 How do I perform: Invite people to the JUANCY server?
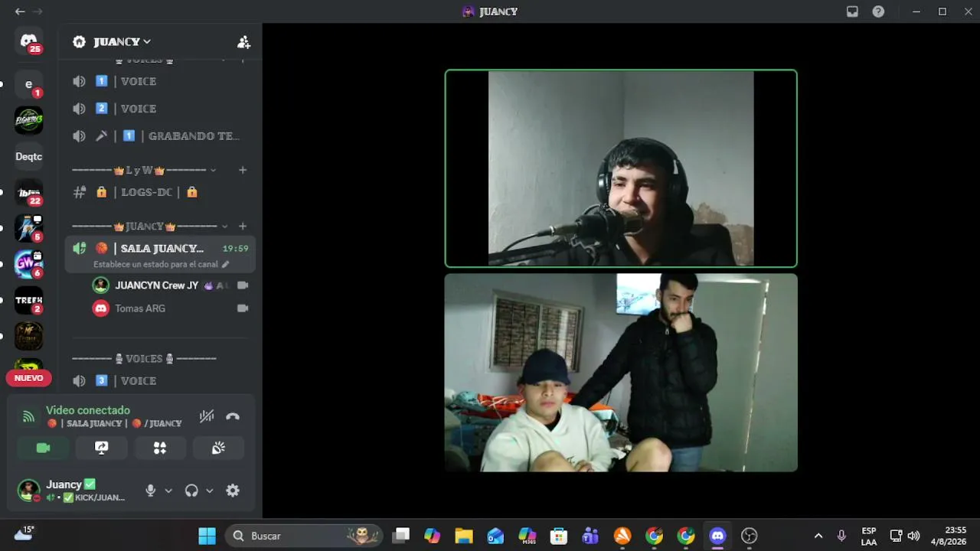point(243,42)
